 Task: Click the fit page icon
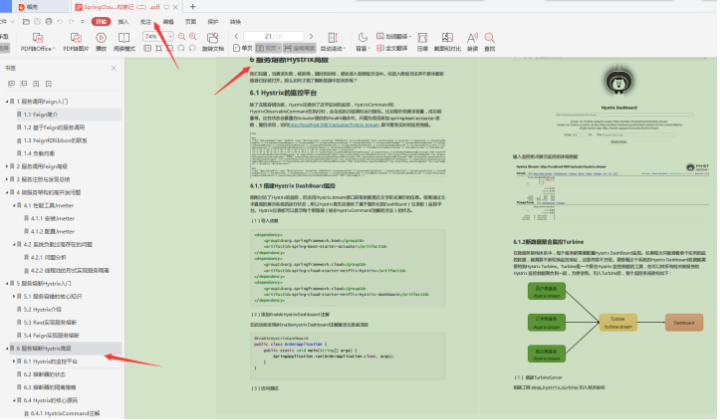[x=159, y=48]
